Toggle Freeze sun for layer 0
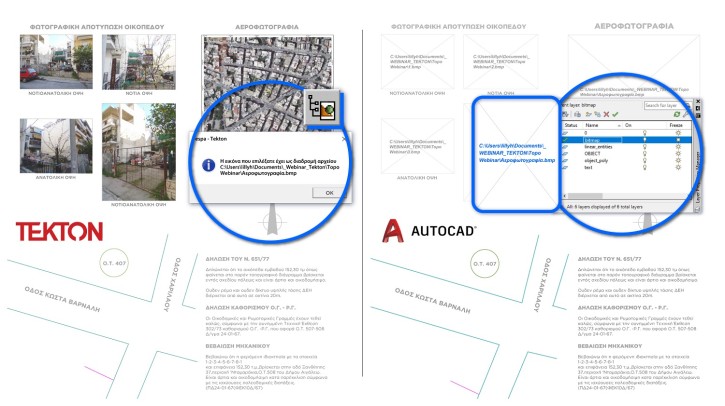Image resolution: width=725 pixels, height=406 pixels. [678, 133]
